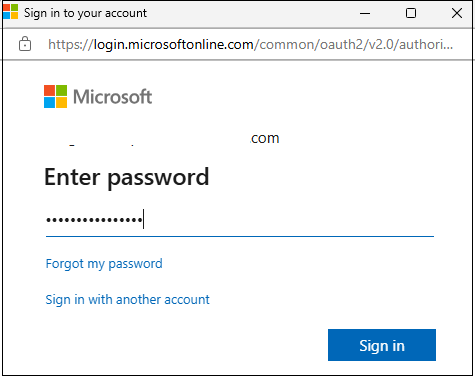The image size is (475, 376).
Task: Minimize the sign-in window
Action: pyautogui.click(x=365, y=13)
